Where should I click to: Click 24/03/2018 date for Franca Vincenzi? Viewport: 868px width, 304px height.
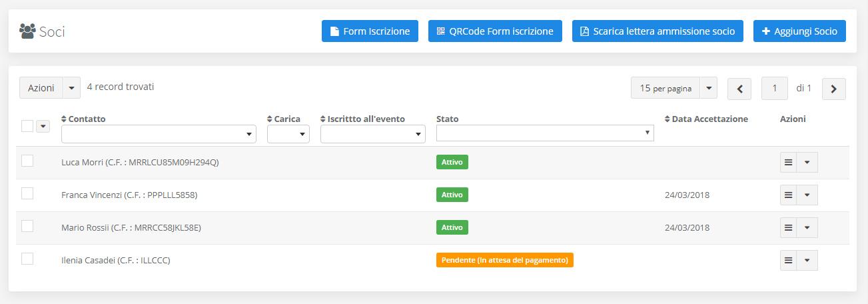[687, 195]
